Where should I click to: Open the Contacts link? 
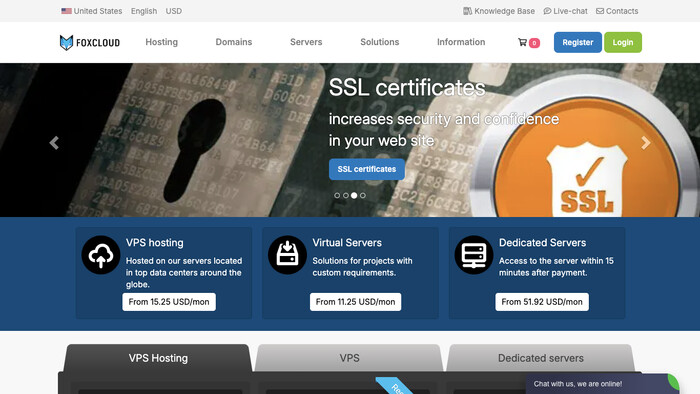pos(617,11)
